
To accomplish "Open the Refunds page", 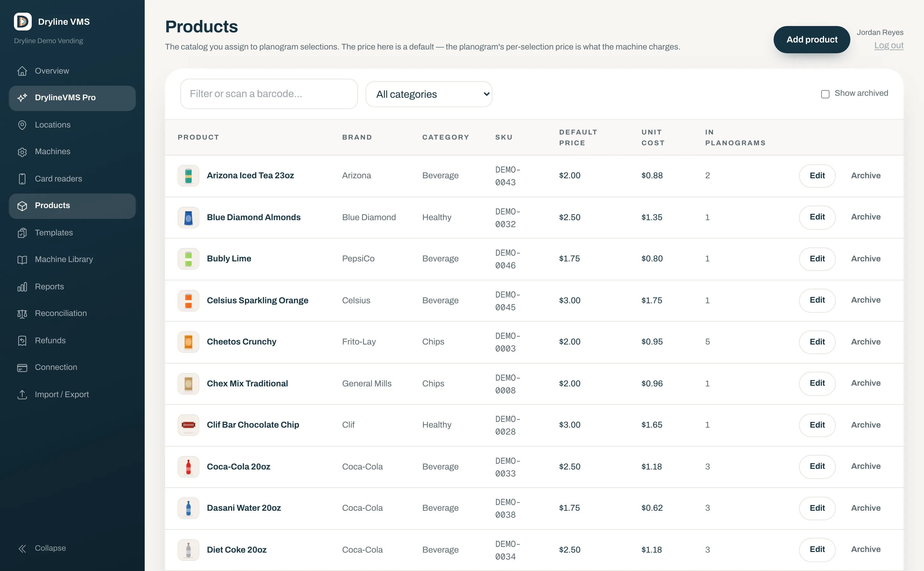I will [72, 341].
